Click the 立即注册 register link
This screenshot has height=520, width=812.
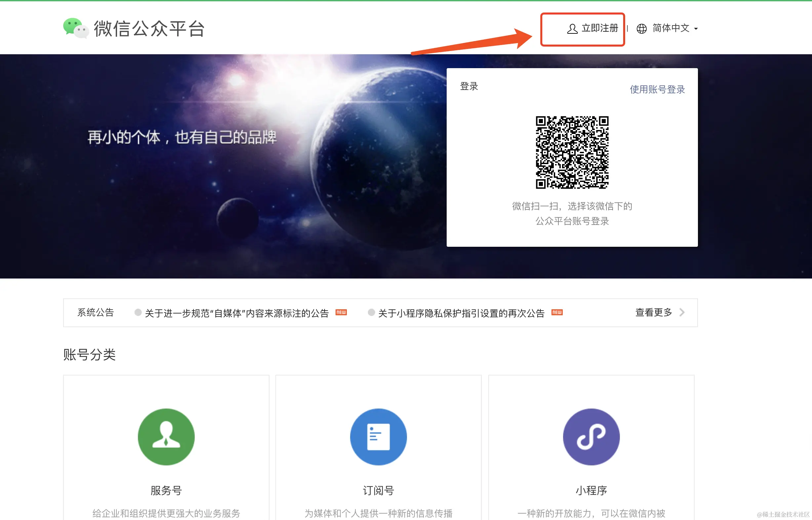tap(599, 28)
